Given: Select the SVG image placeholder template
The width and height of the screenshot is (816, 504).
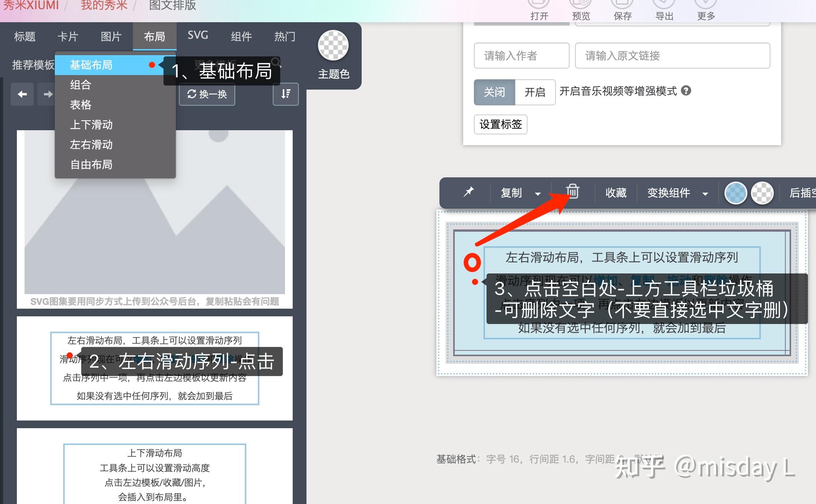Looking at the screenshot, I should click(155, 219).
